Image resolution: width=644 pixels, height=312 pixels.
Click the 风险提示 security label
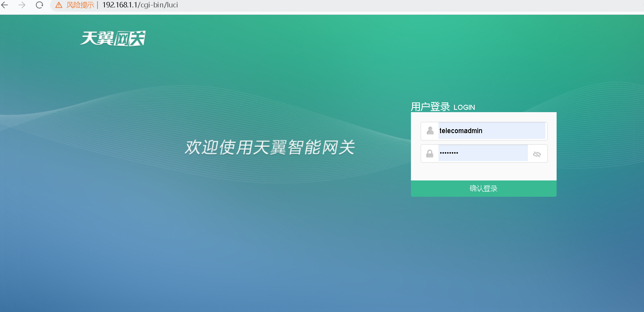(x=80, y=5)
